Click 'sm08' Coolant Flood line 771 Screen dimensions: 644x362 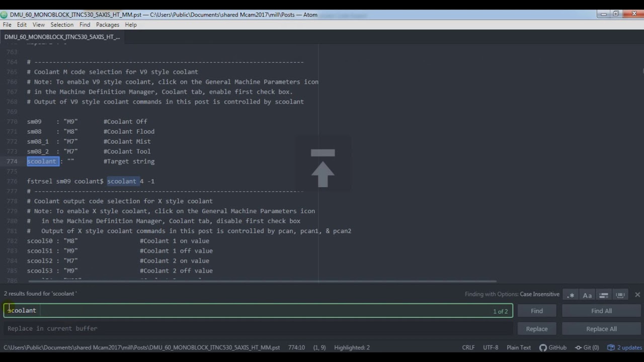pyautogui.click(x=91, y=132)
